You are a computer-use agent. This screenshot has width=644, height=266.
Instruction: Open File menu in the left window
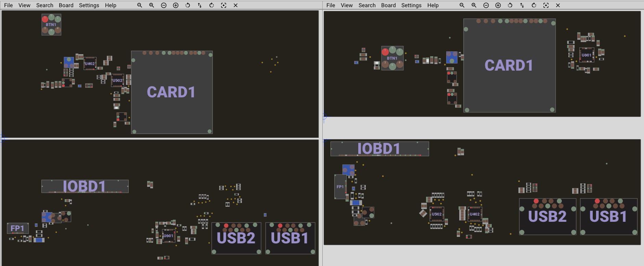[x=8, y=5]
